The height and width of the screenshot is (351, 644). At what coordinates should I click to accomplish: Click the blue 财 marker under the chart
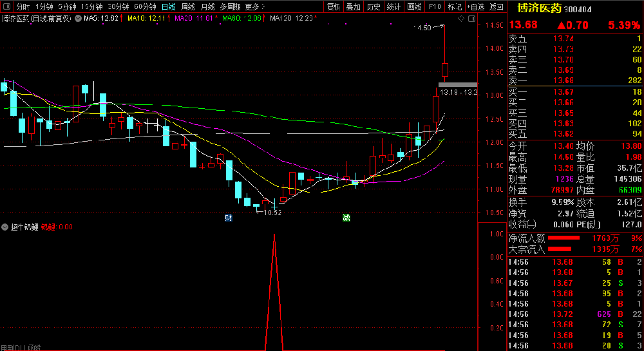(x=229, y=217)
